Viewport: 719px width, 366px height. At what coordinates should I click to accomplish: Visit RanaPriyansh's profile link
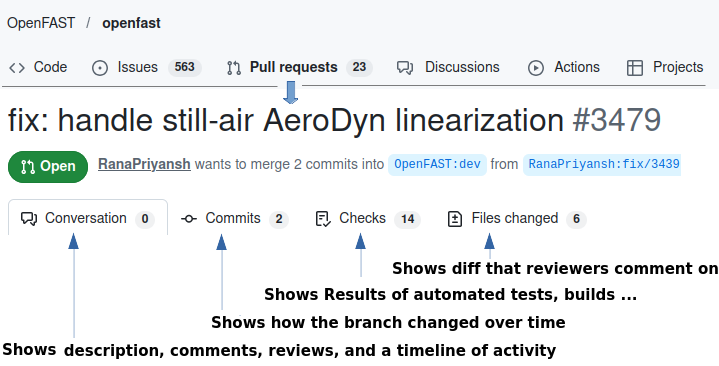point(144,164)
